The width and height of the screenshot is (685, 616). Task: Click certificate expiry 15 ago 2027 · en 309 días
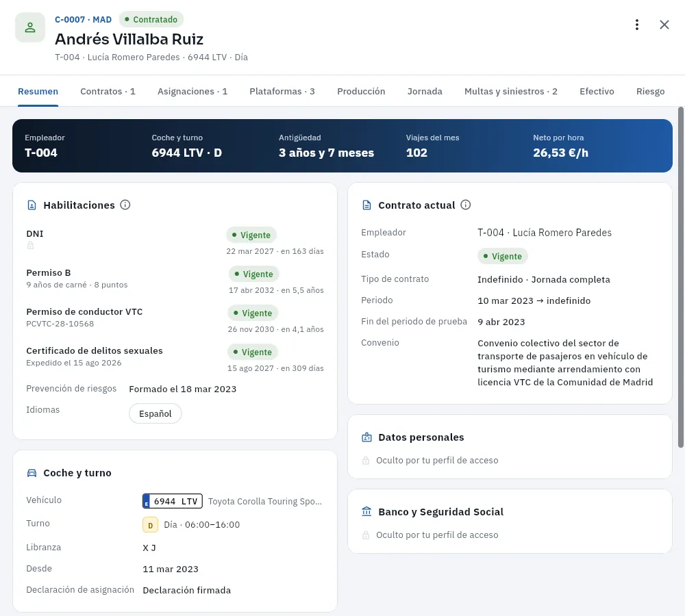tap(275, 368)
